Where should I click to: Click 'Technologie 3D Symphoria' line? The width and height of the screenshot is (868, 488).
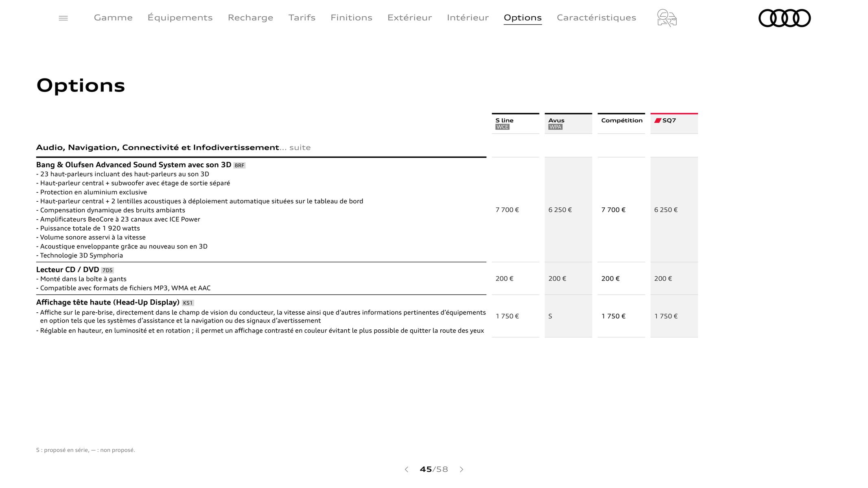tap(79, 255)
